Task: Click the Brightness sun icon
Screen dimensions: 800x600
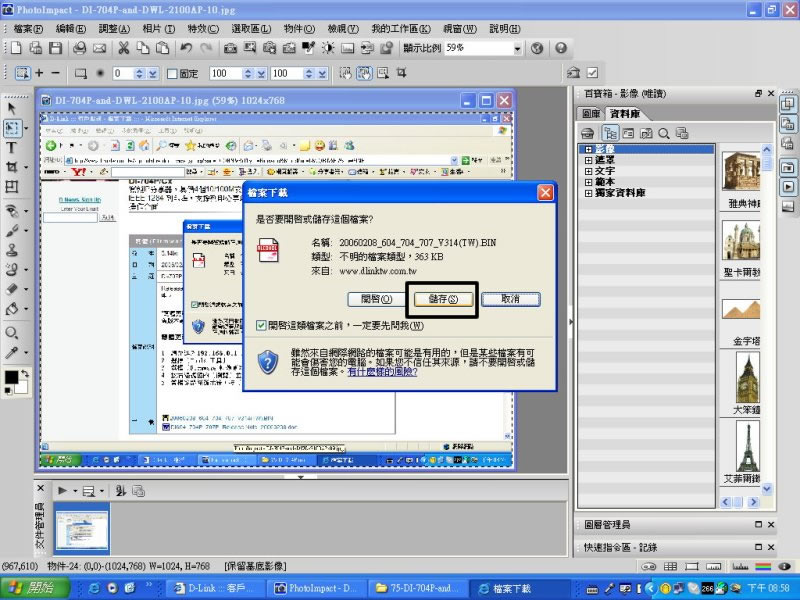Action: coord(328,48)
